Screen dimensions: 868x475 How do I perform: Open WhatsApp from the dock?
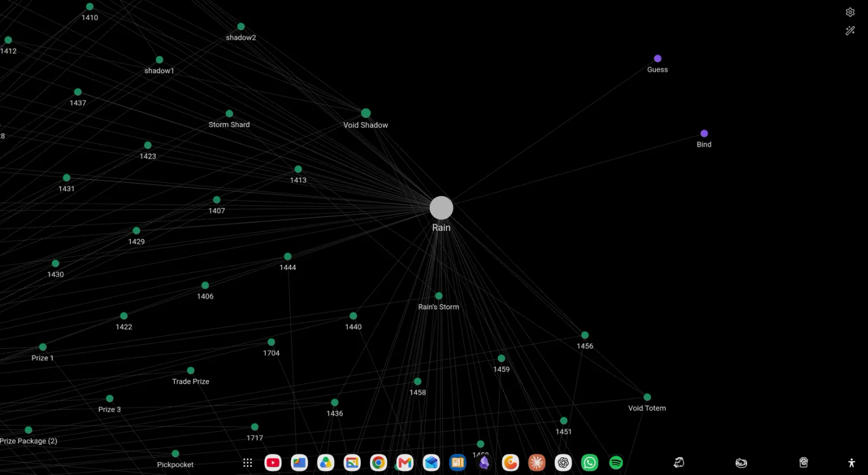tap(590, 463)
